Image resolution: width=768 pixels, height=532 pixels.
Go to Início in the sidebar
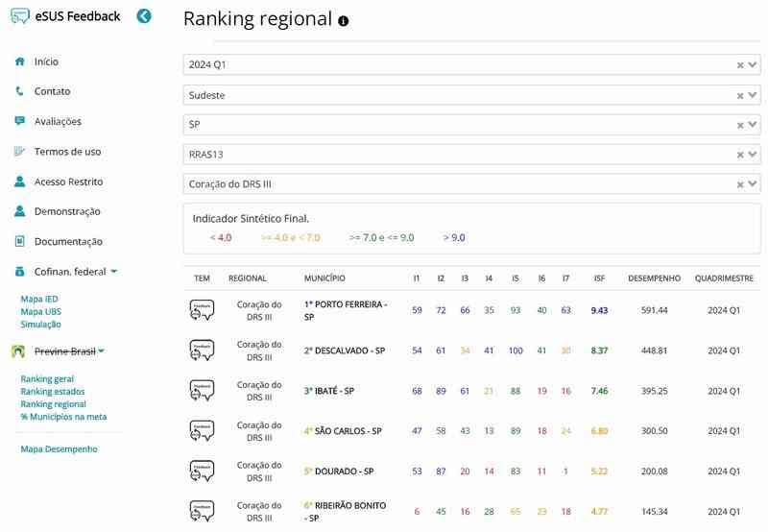coord(46,61)
